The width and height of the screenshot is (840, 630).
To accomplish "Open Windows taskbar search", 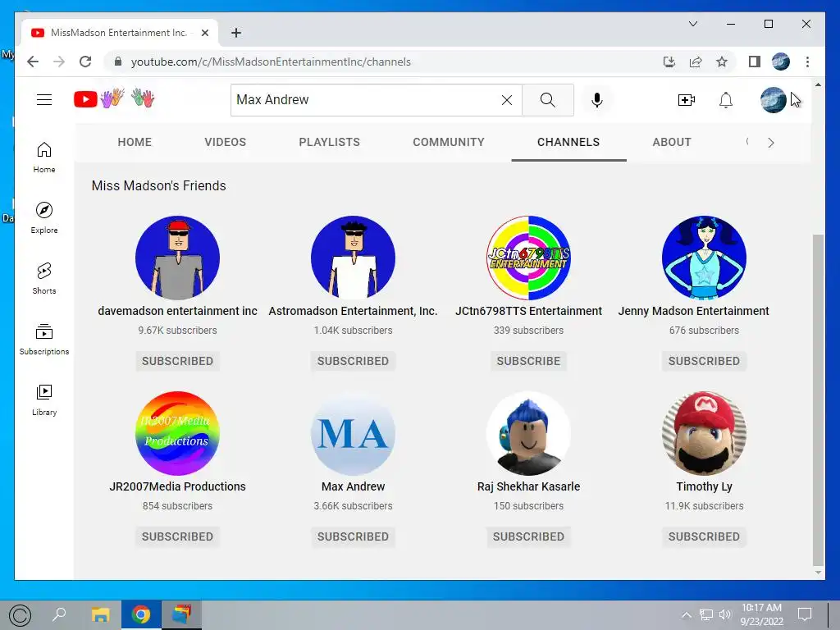I will tap(59, 614).
